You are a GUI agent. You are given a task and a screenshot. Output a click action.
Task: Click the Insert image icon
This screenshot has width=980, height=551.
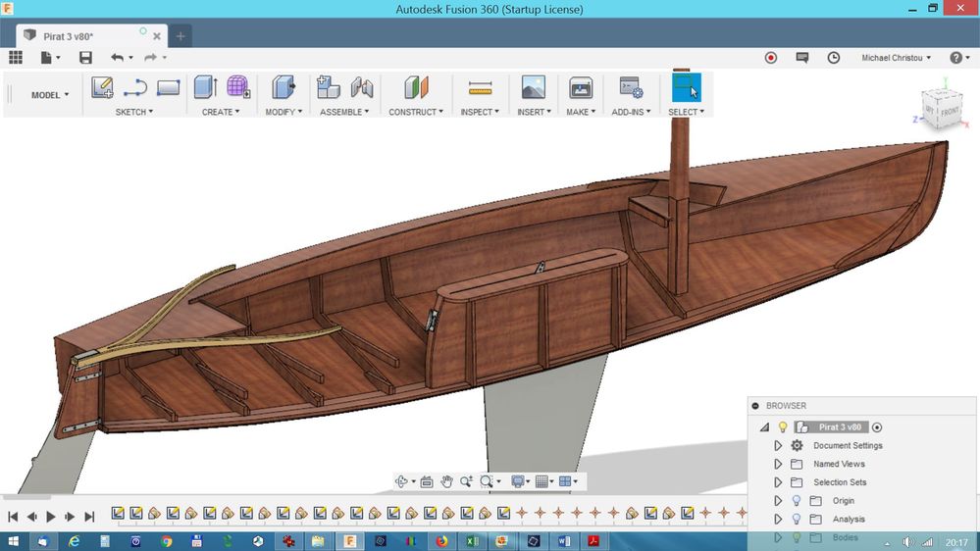[533, 87]
